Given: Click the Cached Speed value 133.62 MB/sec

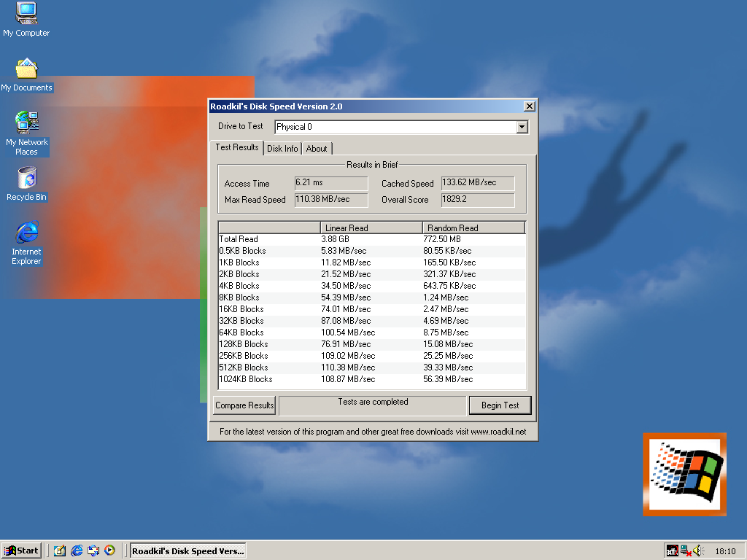Looking at the screenshot, I should pyautogui.click(x=478, y=183).
